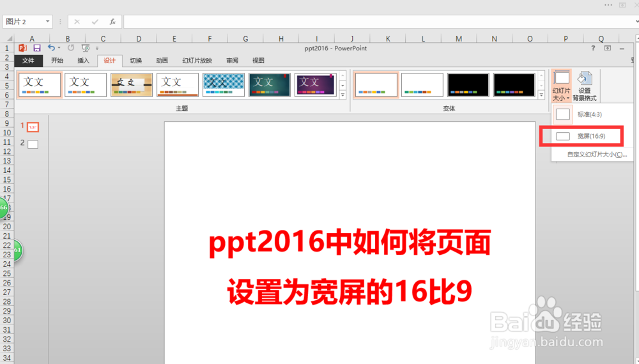Click the PowerPoint logo icon

pyautogui.click(x=22, y=48)
